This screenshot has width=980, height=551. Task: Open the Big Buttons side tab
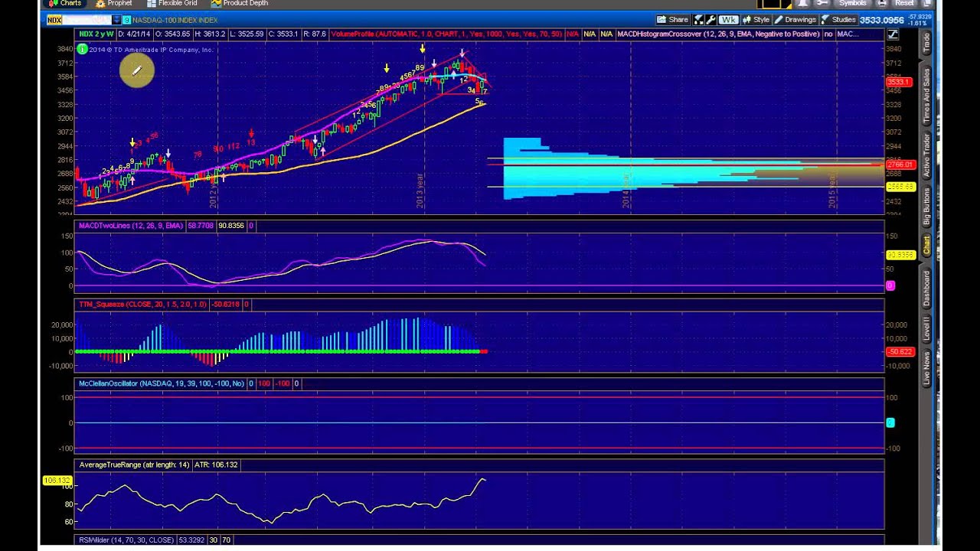926,207
